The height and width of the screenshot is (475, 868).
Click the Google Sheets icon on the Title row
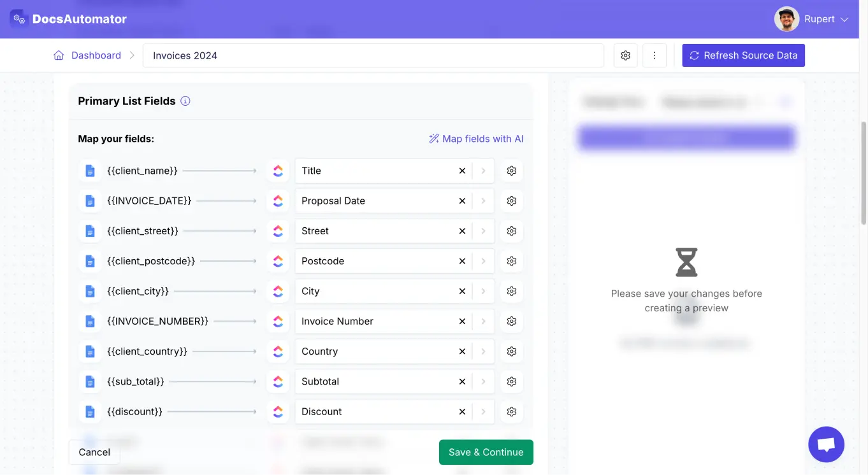coord(278,171)
